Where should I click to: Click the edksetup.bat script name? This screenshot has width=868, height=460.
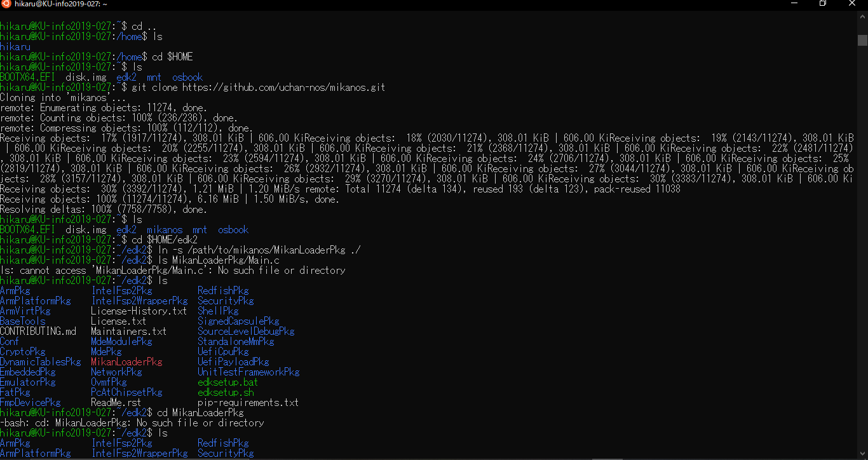click(227, 382)
